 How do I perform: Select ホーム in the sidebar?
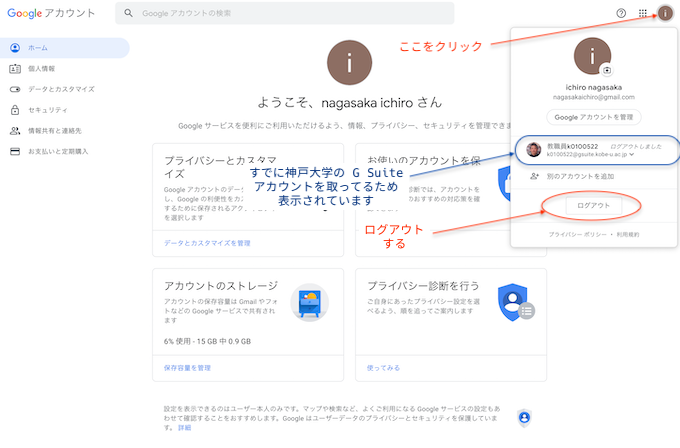pos(65,48)
